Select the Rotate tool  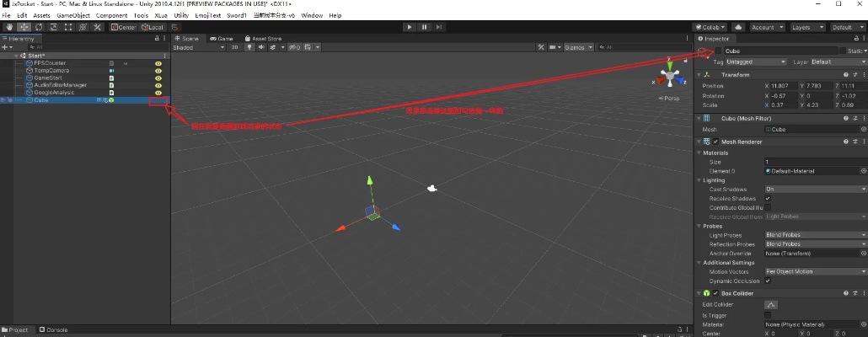(x=38, y=27)
